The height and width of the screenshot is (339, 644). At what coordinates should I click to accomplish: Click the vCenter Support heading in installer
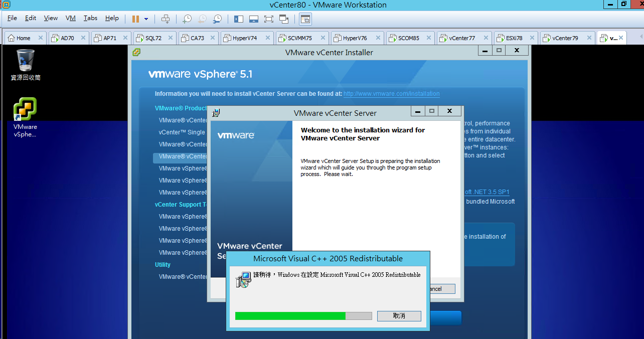coord(181,205)
